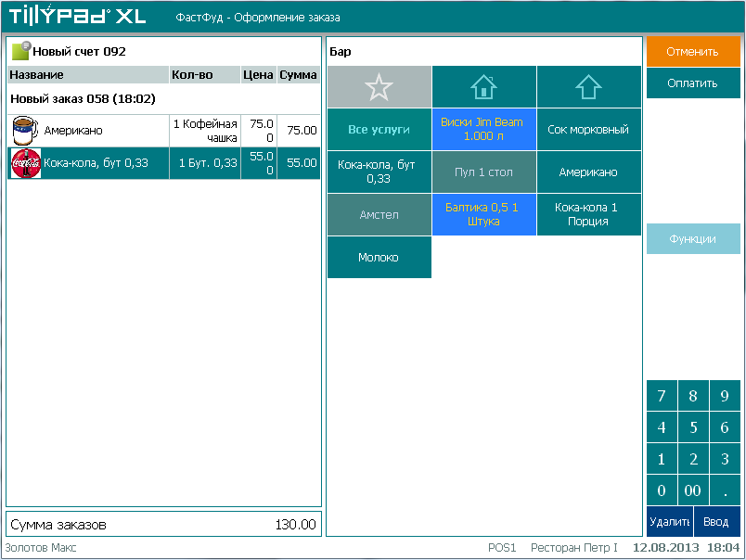Tap keypad digit 7
This screenshot has height=560, width=746.
point(662,396)
